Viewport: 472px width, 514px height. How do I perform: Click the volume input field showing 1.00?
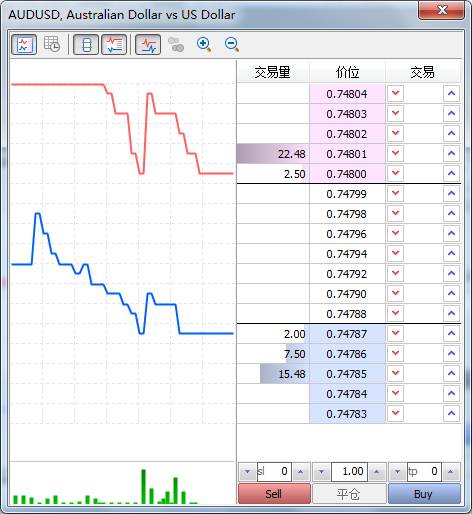coord(349,472)
